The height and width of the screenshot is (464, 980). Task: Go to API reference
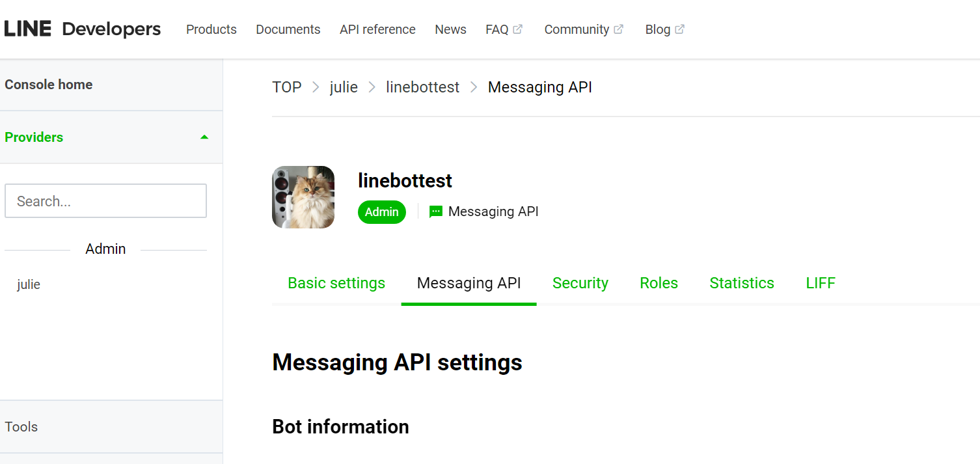377,29
